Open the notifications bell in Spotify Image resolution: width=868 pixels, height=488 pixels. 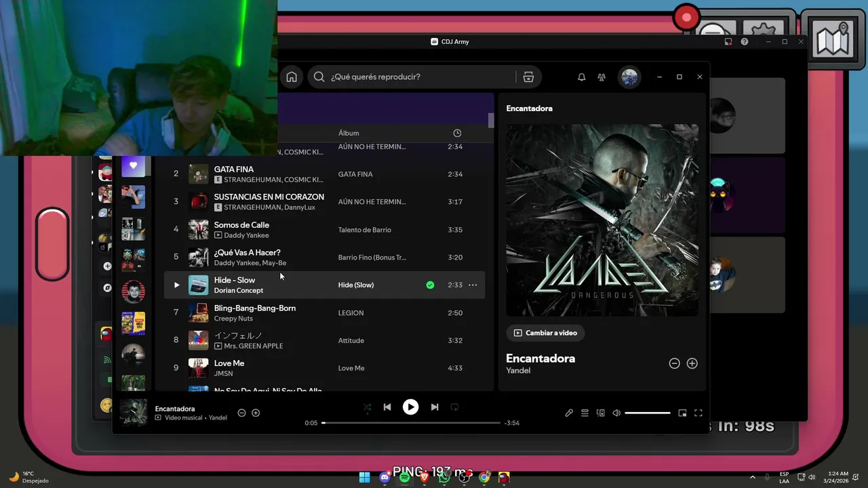581,77
